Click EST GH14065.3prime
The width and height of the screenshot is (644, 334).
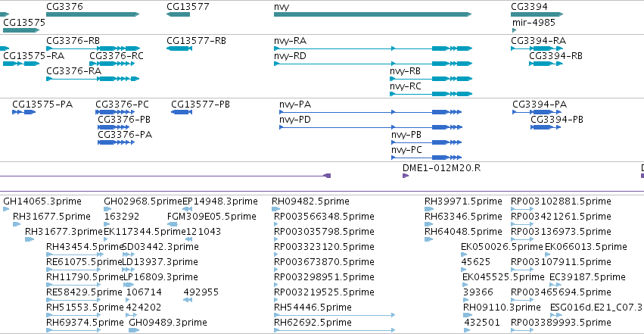6,209
